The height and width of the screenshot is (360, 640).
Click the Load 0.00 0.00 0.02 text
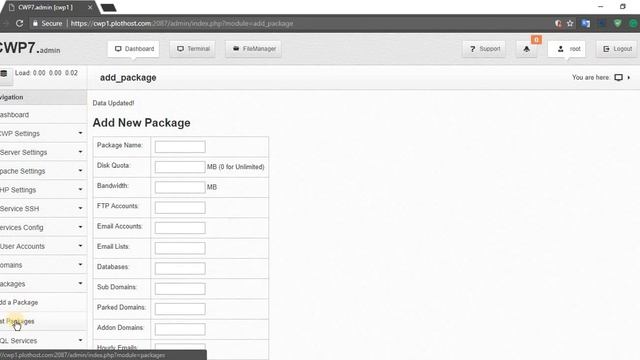coord(46,73)
